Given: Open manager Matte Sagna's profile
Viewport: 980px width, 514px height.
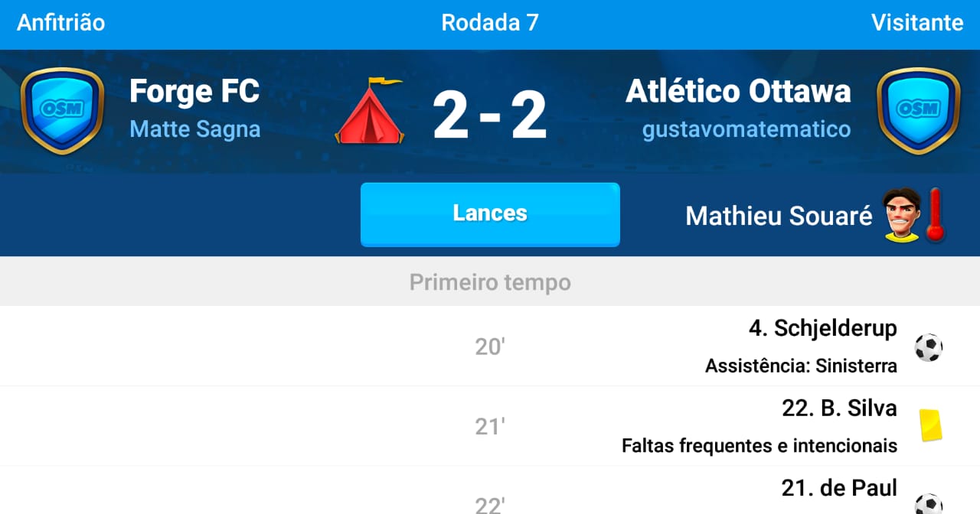Looking at the screenshot, I should click(195, 129).
